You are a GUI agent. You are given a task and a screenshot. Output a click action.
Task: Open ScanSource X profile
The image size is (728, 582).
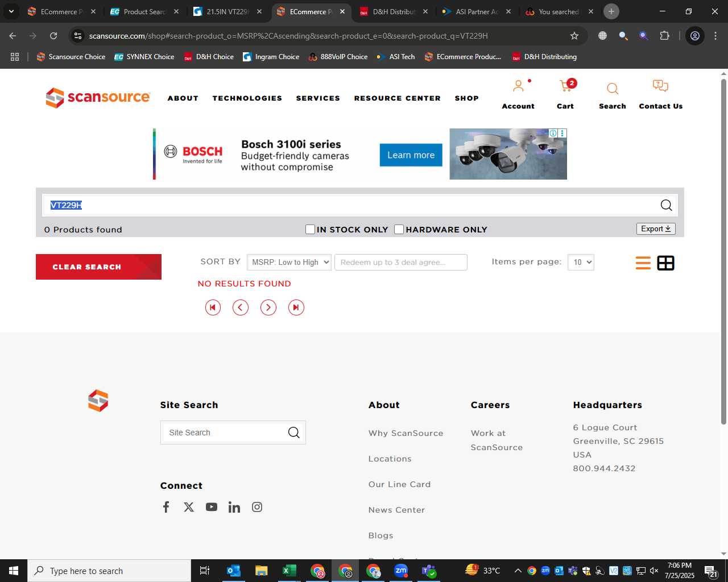[189, 507]
